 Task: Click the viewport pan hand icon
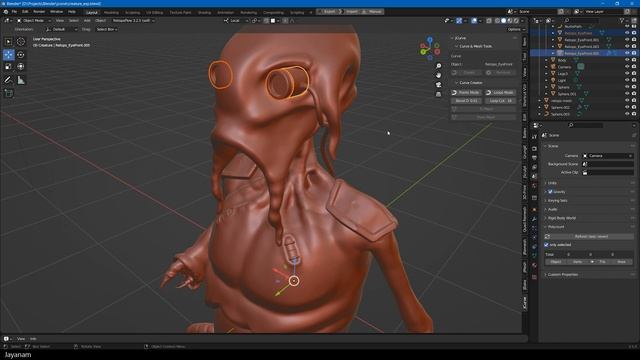(x=438, y=75)
